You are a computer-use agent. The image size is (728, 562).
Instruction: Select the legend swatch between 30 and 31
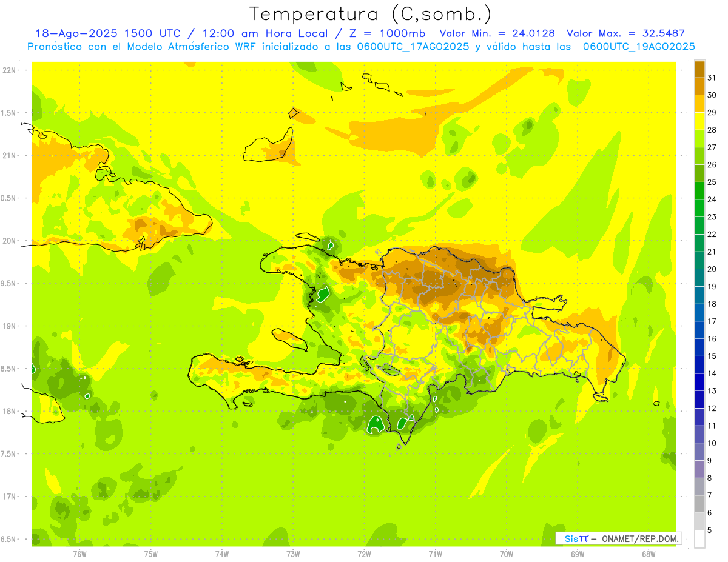699,86
